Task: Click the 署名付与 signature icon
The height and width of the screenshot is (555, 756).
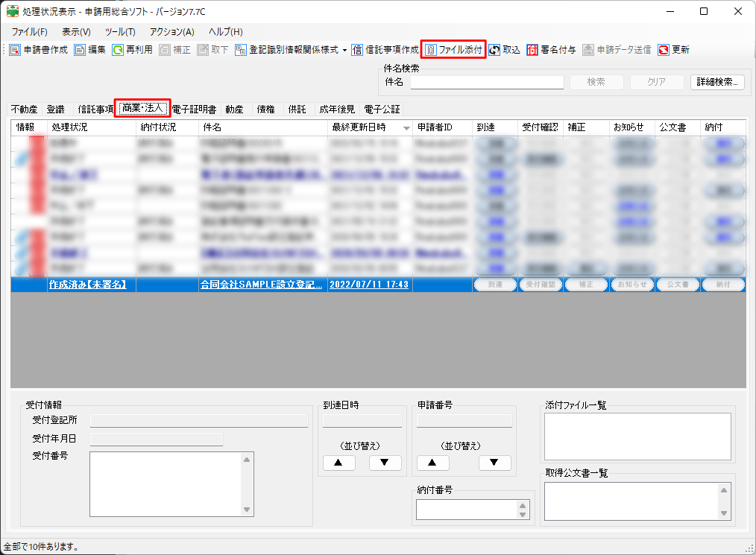Action: pos(532,50)
